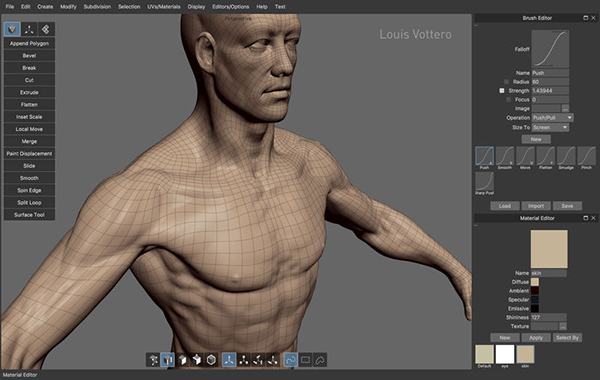Select the Smooth brush preset

(x=505, y=157)
